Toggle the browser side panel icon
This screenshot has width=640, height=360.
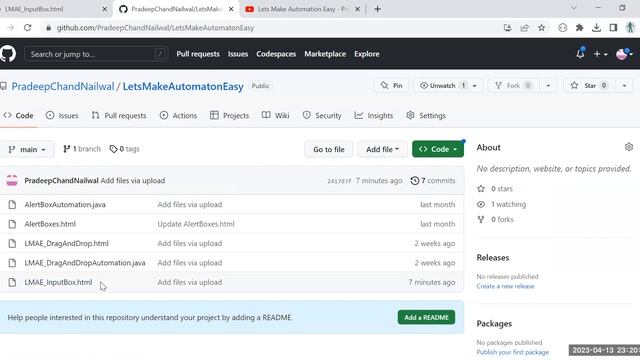(613, 28)
